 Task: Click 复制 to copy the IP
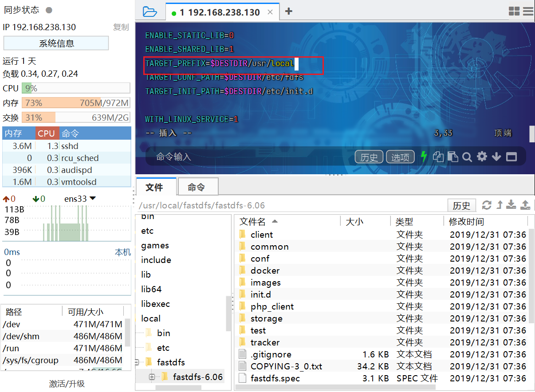[x=121, y=27]
